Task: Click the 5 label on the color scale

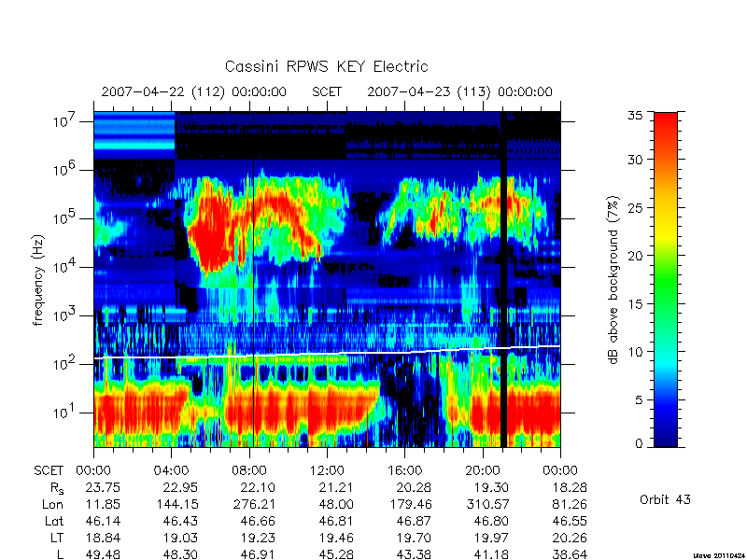Action: [x=640, y=399]
